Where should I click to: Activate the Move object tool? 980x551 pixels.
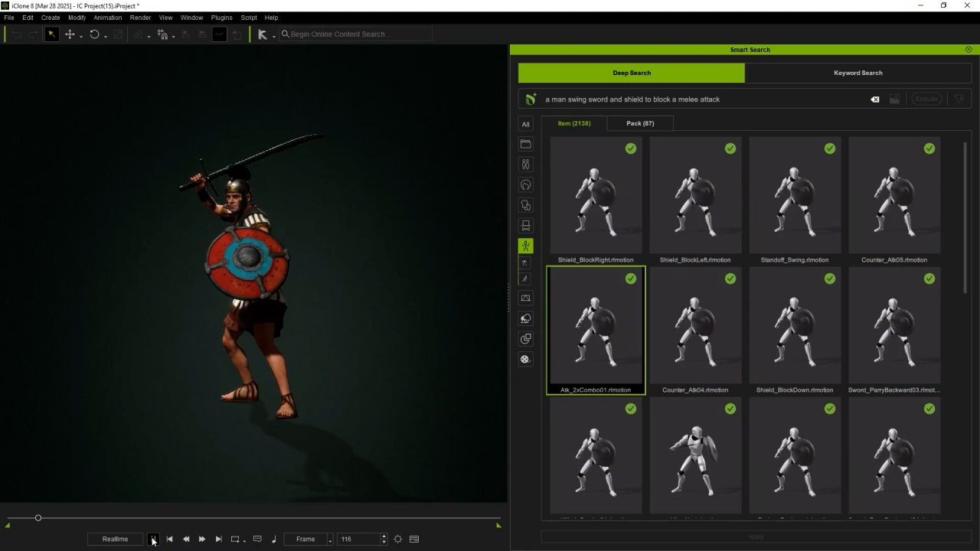pos(70,34)
